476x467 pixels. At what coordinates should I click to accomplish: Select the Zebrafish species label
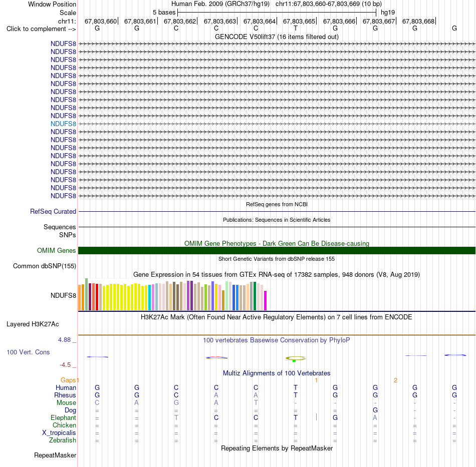tap(63, 440)
